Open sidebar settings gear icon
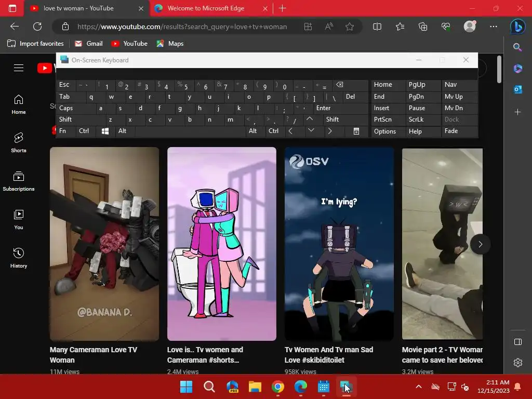 click(x=518, y=363)
